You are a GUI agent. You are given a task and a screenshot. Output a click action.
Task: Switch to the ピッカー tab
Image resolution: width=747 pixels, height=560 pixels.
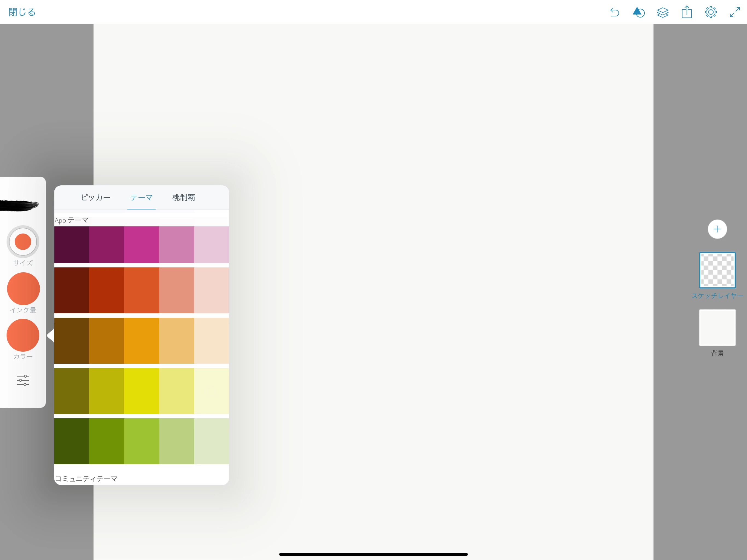click(96, 198)
